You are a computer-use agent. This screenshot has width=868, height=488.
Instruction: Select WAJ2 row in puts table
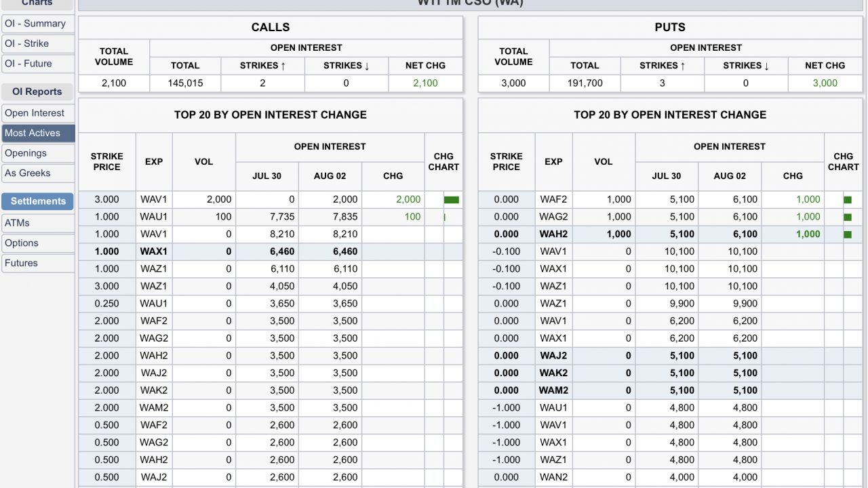553,356
